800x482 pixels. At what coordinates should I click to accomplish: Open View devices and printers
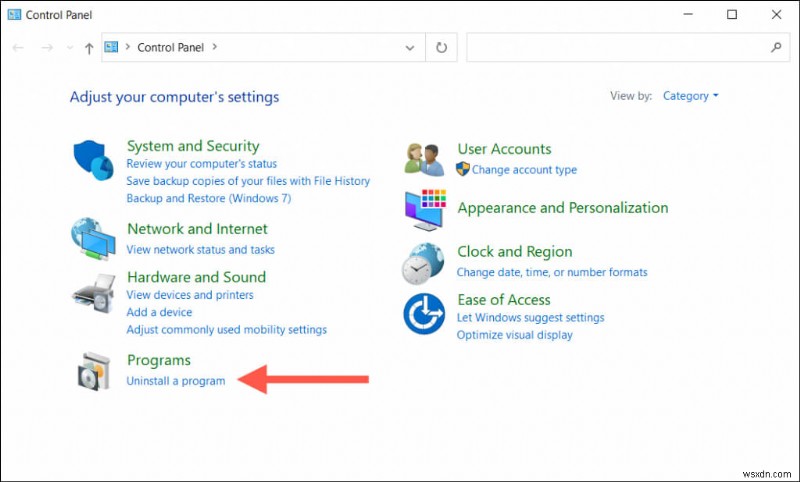[190, 295]
